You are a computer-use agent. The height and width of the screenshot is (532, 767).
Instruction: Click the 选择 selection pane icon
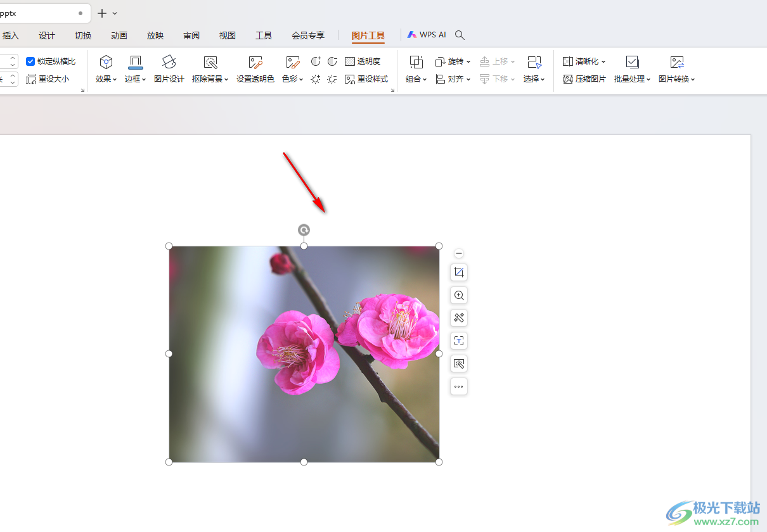[x=534, y=62]
